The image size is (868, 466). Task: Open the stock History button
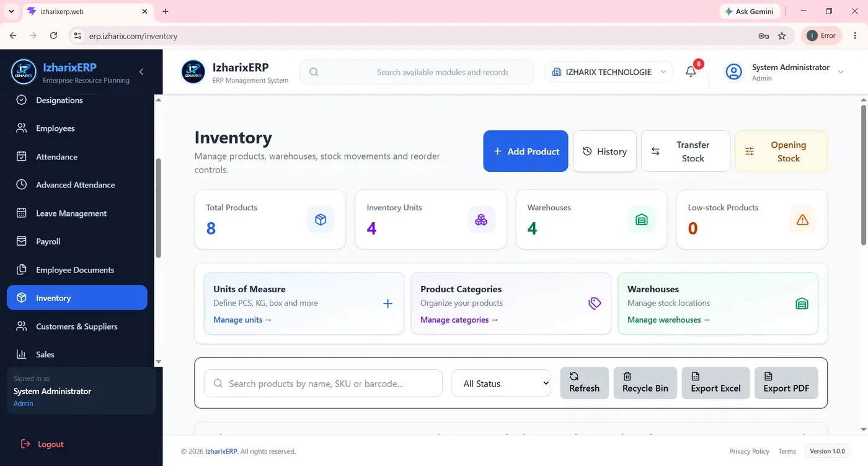tap(604, 151)
